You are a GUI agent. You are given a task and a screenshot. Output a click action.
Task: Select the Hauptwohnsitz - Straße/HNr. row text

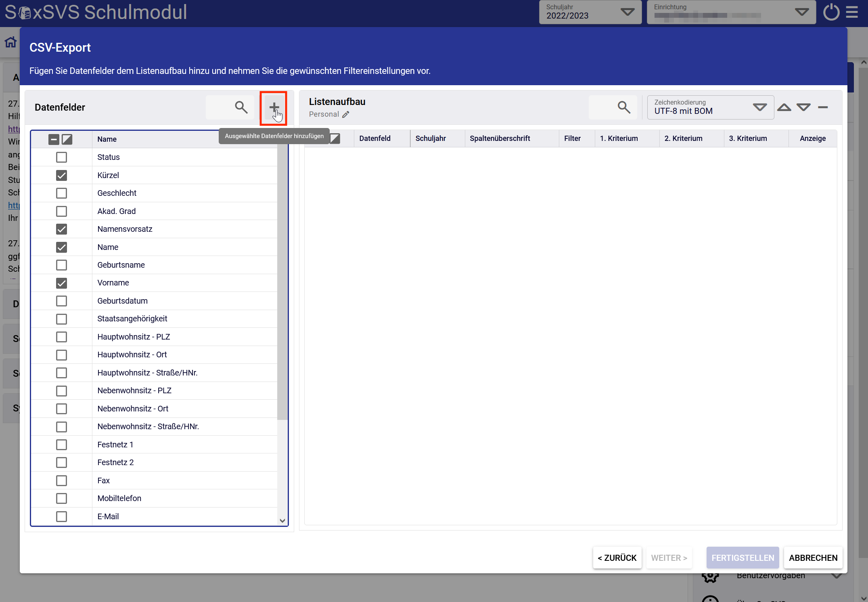tap(147, 373)
